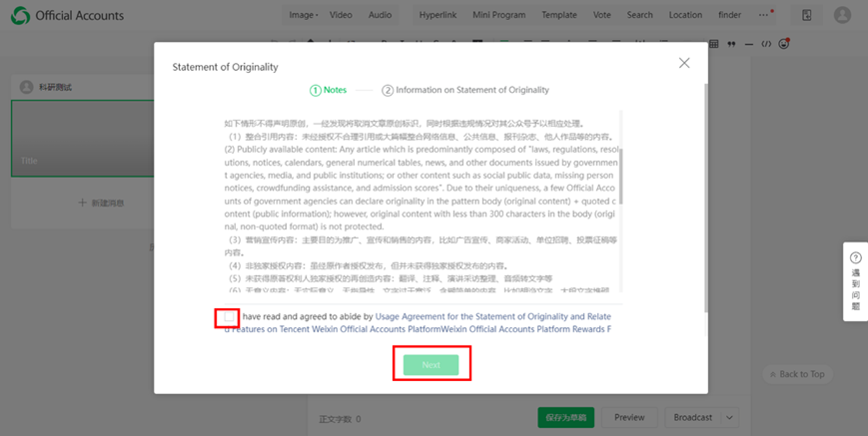Image resolution: width=868 pixels, height=436 pixels.
Task: Click the green Next button
Action: tap(431, 365)
